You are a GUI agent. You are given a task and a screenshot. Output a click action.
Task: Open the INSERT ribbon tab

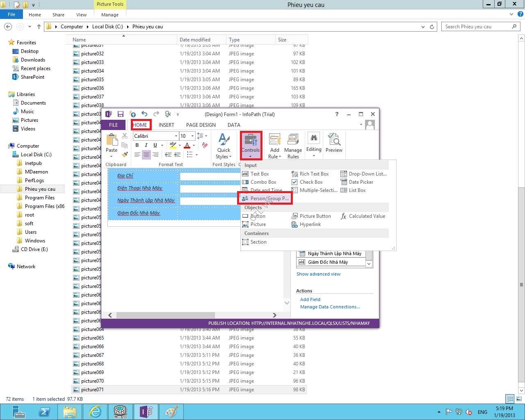pos(166,125)
